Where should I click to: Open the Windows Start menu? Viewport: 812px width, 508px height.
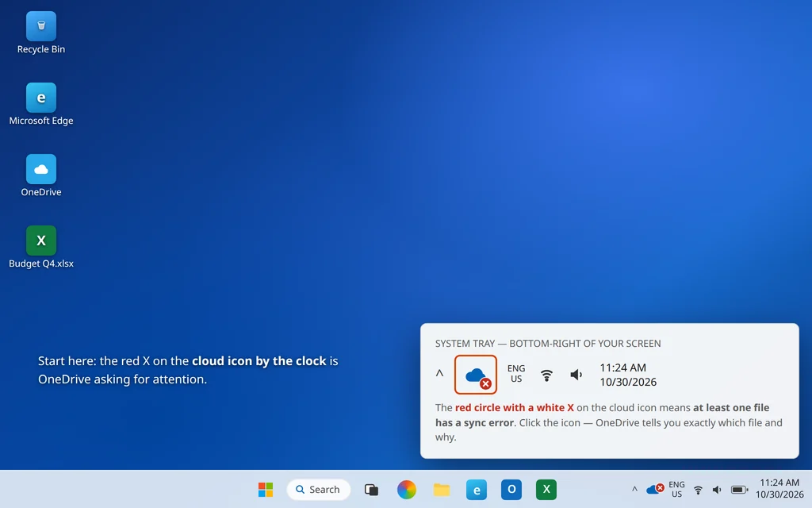coord(266,489)
